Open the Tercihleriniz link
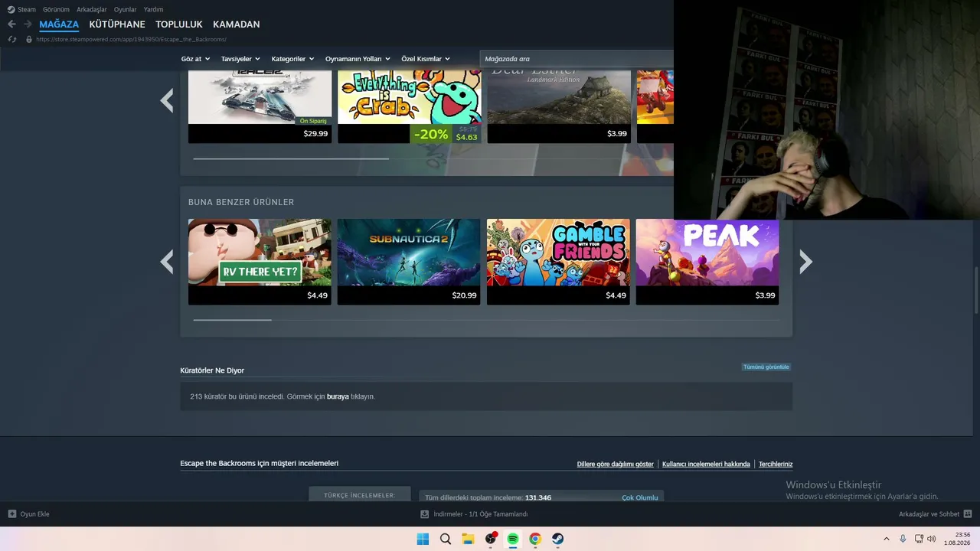The height and width of the screenshot is (551, 980). pyautogui.click(x=776, y=464)
